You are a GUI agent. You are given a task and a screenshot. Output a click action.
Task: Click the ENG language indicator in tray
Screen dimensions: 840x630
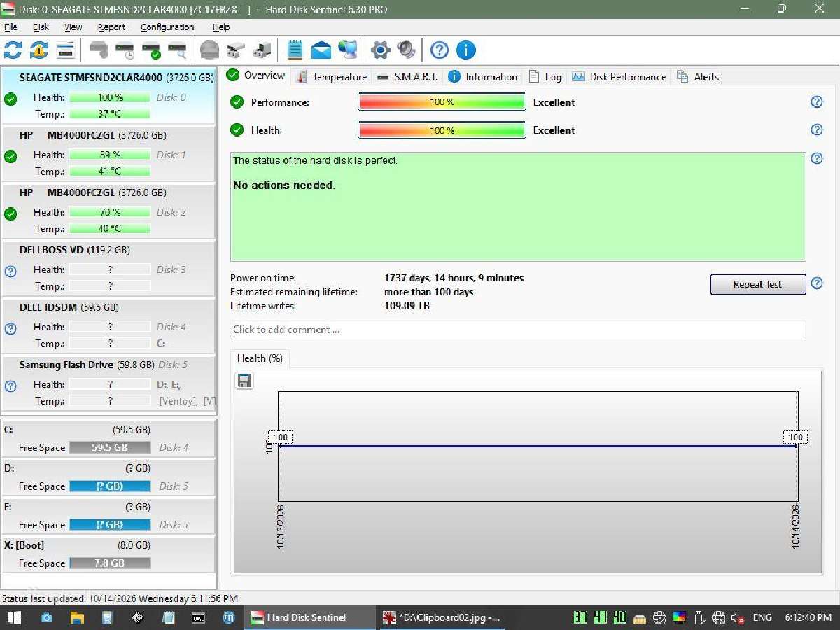coord(762,618)
